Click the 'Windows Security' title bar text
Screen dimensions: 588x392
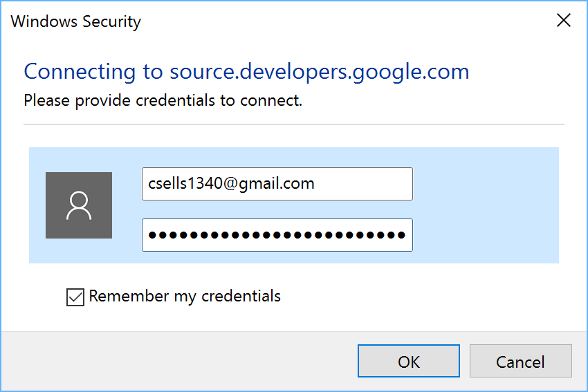tap(76, 21)
